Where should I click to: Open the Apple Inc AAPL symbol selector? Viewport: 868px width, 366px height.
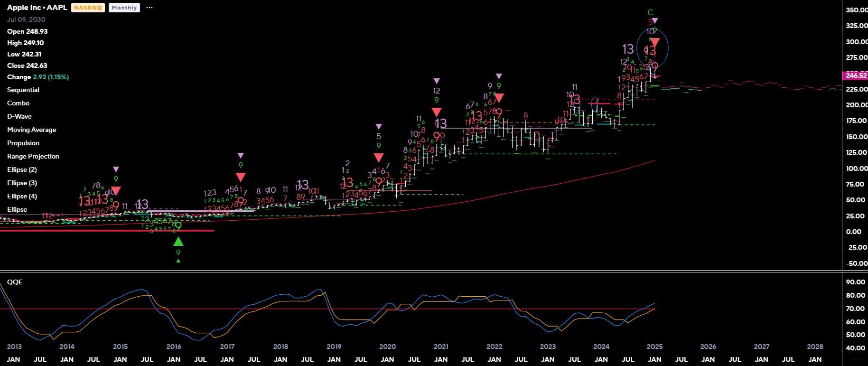click(37, 8)
